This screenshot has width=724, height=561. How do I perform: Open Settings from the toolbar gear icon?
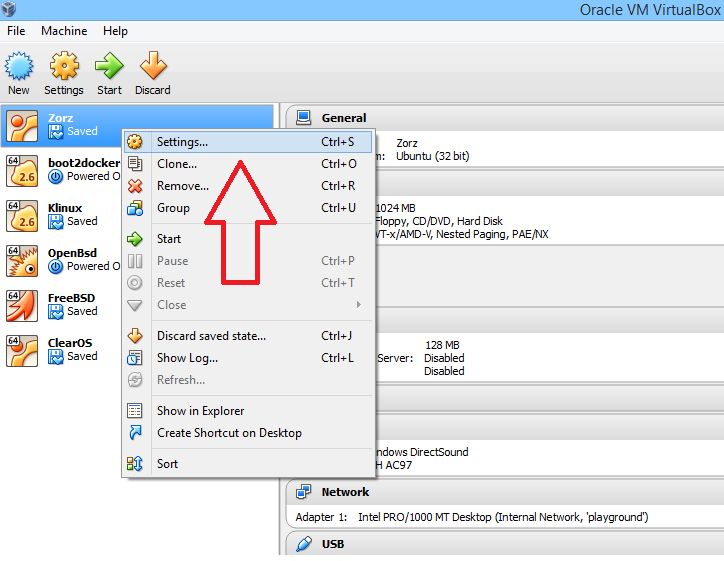pyautogui.click(x=64, y=66)
